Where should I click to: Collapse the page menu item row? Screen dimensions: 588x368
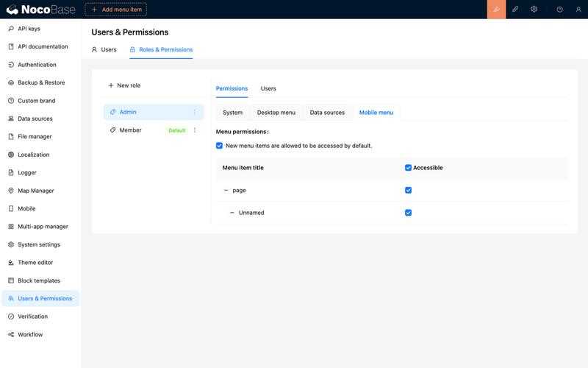pyautogui.click(x=226, y=191)
